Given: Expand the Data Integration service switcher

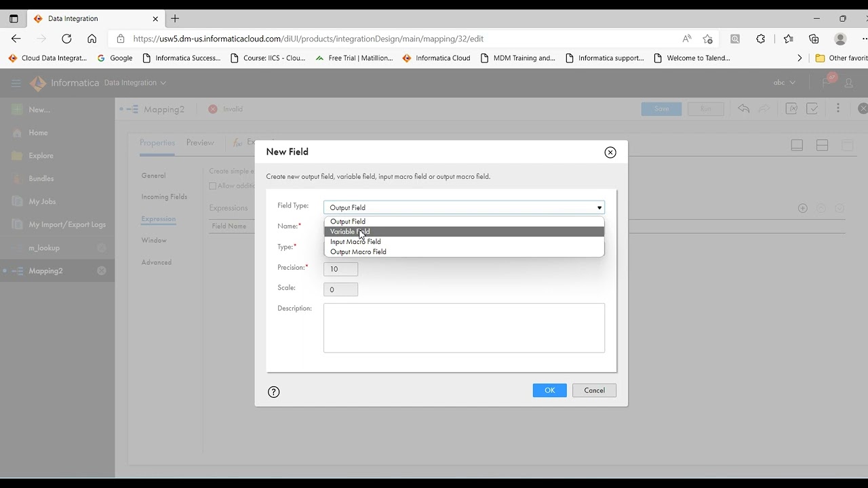Looking at the screenshot, I should click(x=135, y=83).
